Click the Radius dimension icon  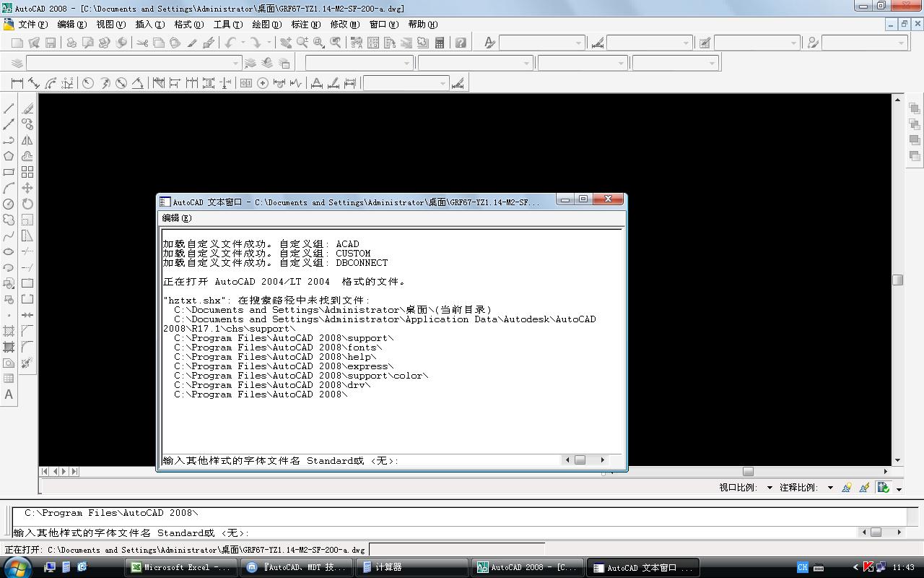(88, 83)
